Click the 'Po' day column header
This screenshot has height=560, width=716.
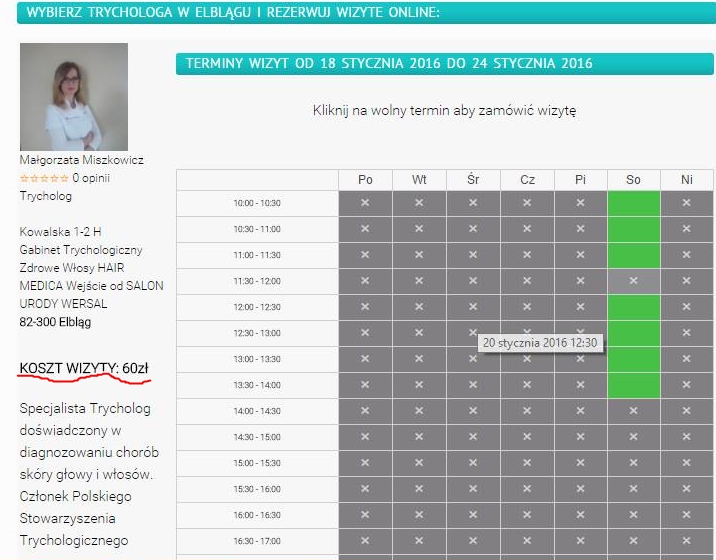(365, 180)
